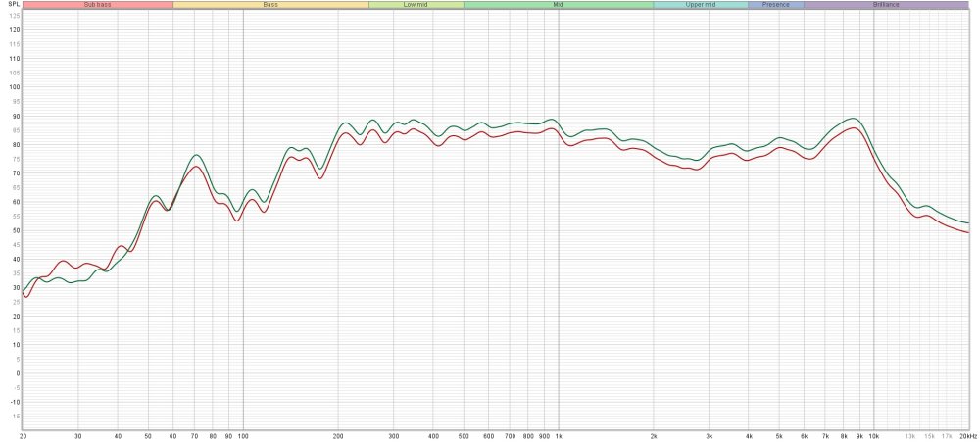Screen dimensions: 980x442
Task: Click the red trace peak near 8.5 kHz
Action: [853, 128]
